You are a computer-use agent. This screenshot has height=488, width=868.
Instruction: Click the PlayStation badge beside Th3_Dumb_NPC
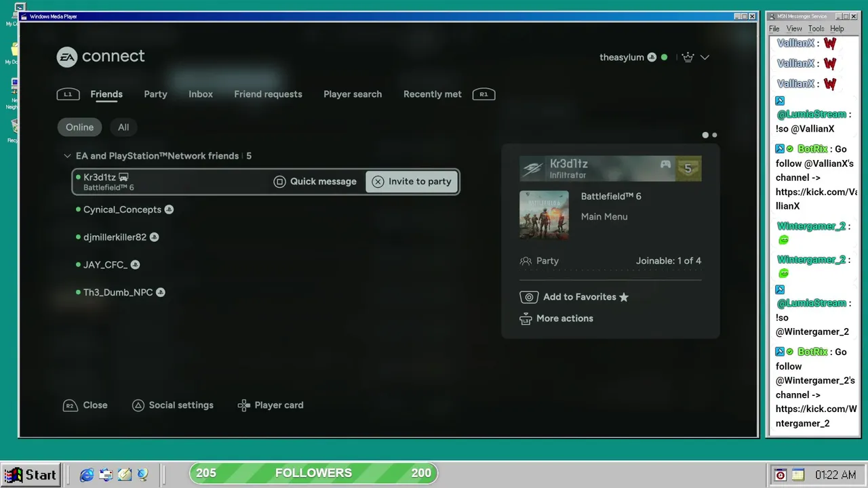tap(161, 293)
